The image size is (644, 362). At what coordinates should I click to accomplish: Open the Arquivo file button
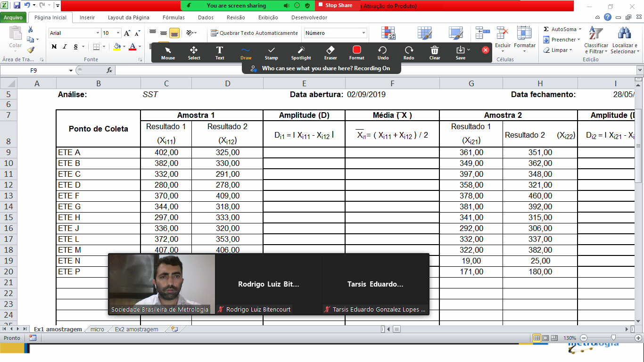pos(13,17)
